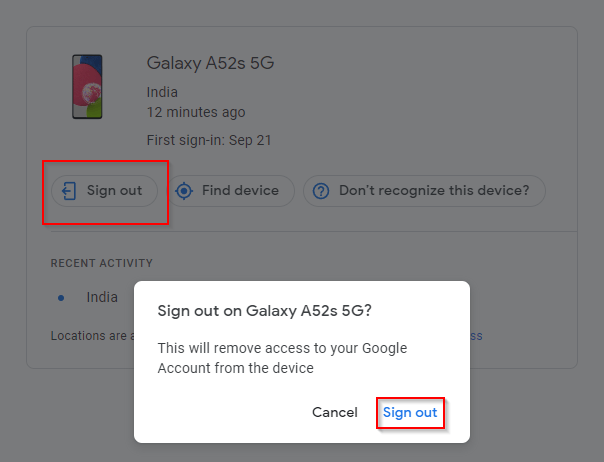Select "Don't recognize this device?" option
The width and height of the screenshot is (604, 462).
425,190
